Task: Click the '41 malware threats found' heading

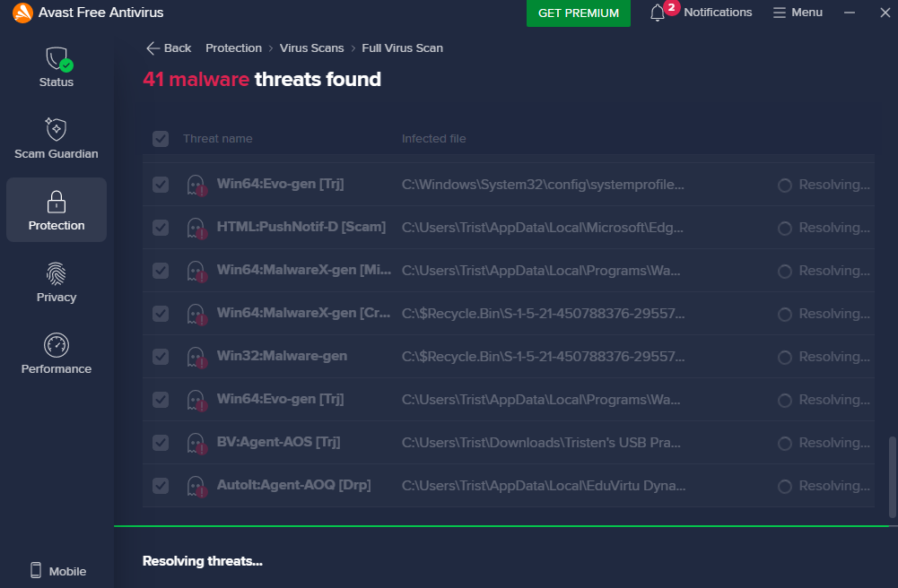Action: click(262, 79)
